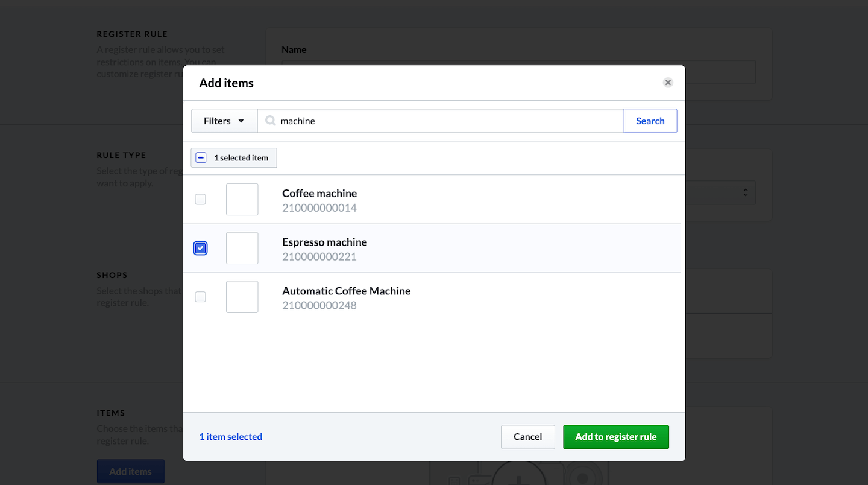Uncheck the Espresso machine checkbox
Screen dimensions: 868x485
point(200,248)
